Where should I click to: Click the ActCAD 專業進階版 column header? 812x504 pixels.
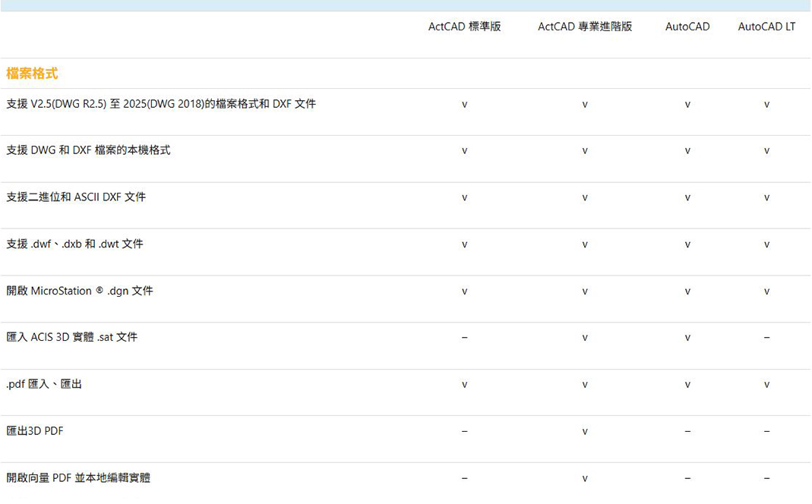click(x=584, y=26)
